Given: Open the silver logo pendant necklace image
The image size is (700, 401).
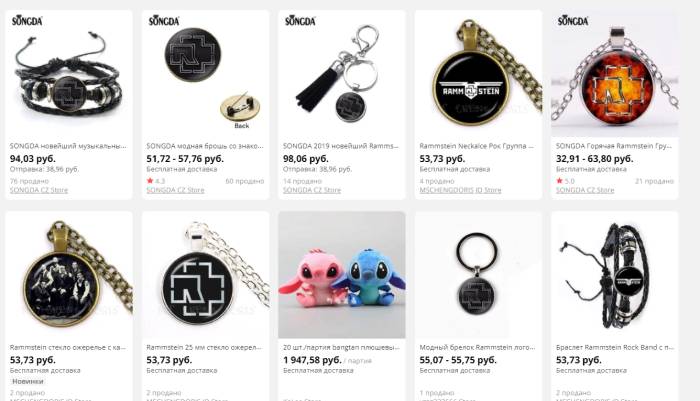Looking at the screenshot, I should pyautogui.click(x=205, y=275).
